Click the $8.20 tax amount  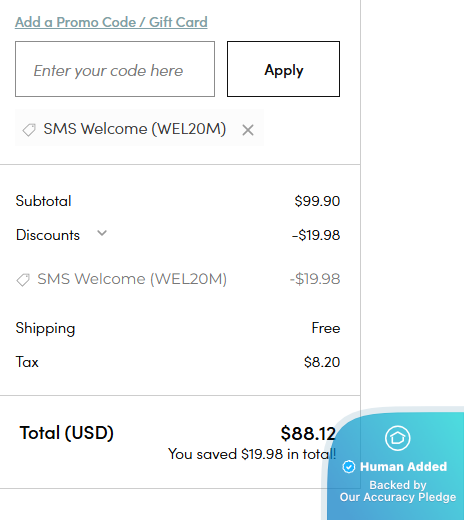point(322,362)
